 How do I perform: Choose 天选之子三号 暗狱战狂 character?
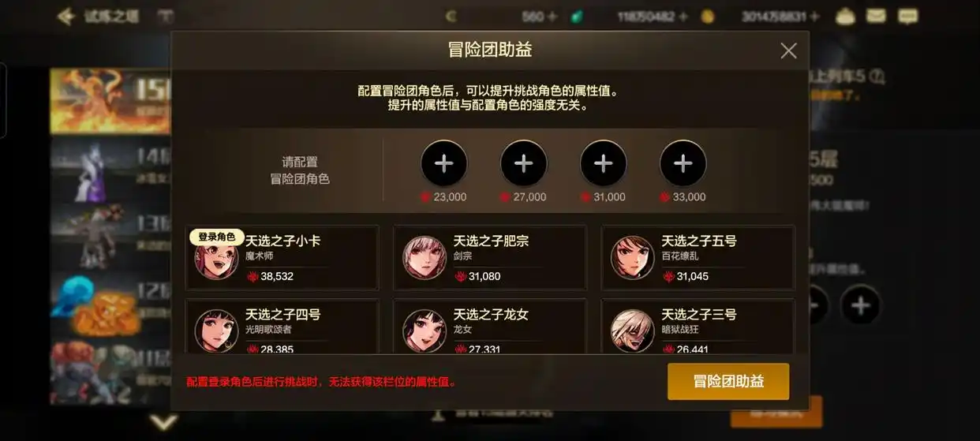coord(698,326)
